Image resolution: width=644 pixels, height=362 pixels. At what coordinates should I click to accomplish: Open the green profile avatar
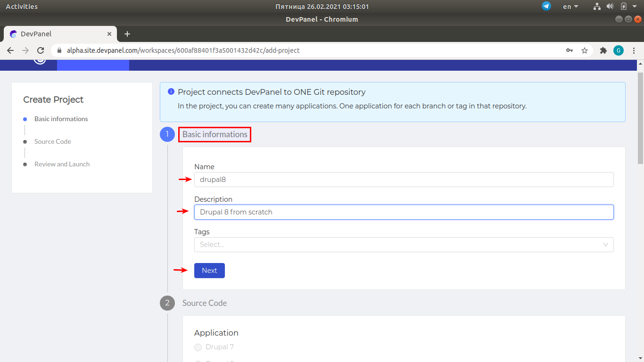tap(618, 50)
